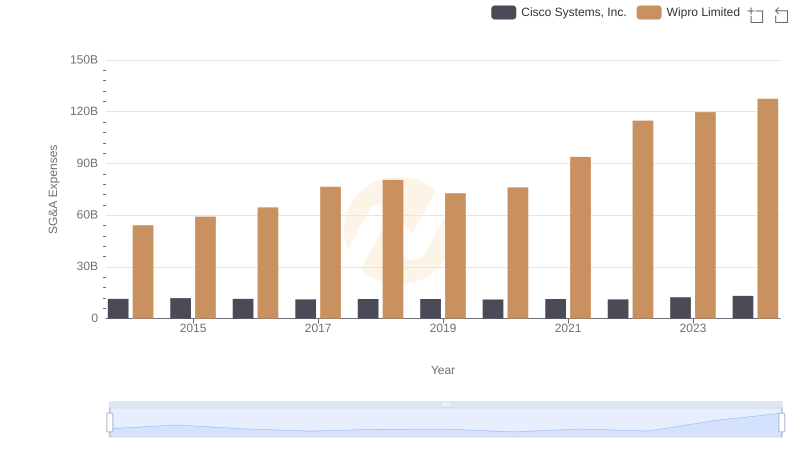Click the Wipro bar for 2021
The width and height of the screenshot is (800, 461).
point(581,238)
